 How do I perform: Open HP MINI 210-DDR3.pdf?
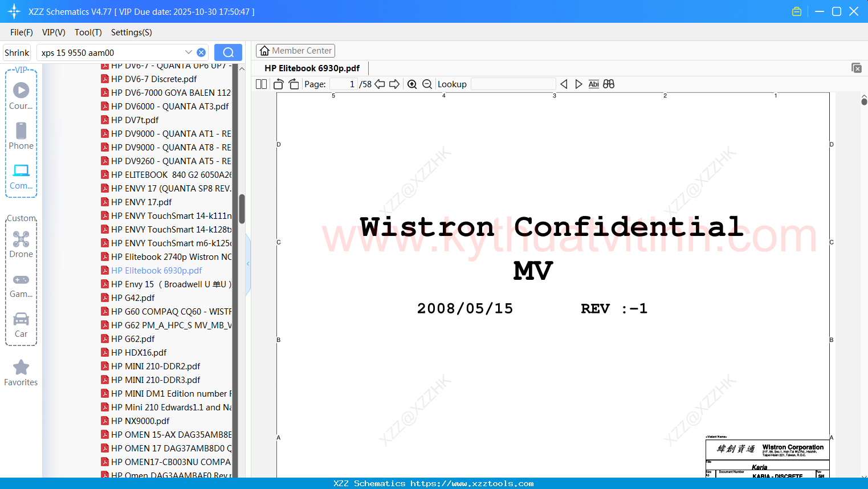click(x=156, y=380)
